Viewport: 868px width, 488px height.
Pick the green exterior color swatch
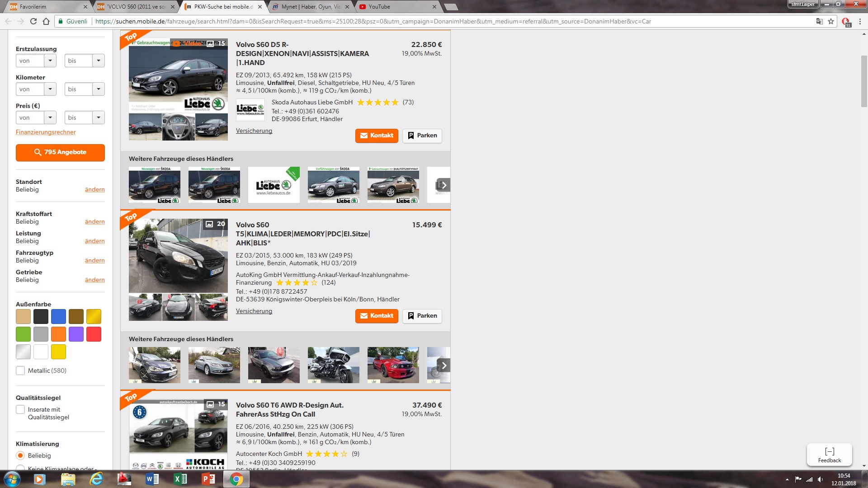pos(23,334)
